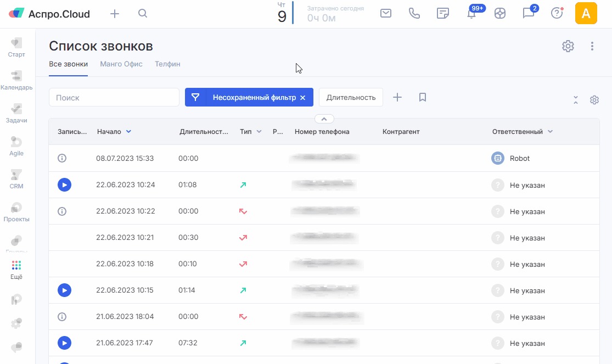Open Длительность filter field
612x364 pixels.
tap(351, 97)
